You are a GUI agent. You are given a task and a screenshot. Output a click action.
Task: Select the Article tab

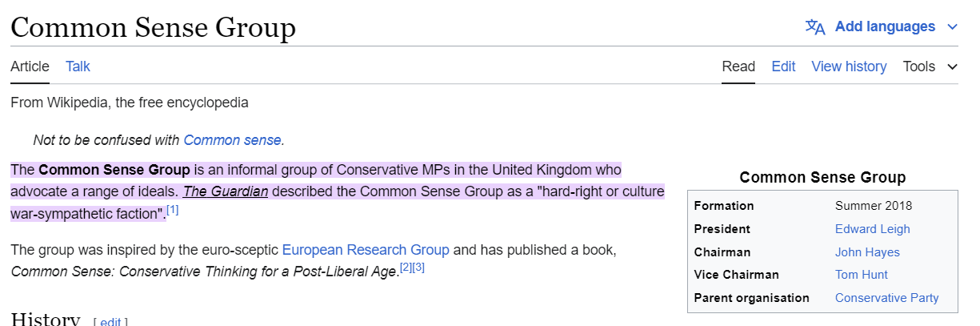[30, 66]
